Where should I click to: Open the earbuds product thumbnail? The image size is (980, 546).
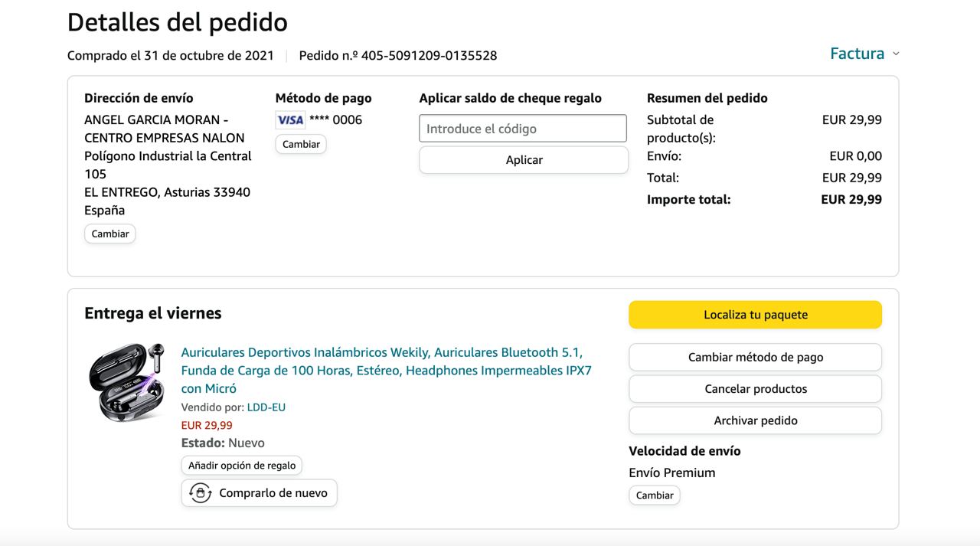click(127, 382)
